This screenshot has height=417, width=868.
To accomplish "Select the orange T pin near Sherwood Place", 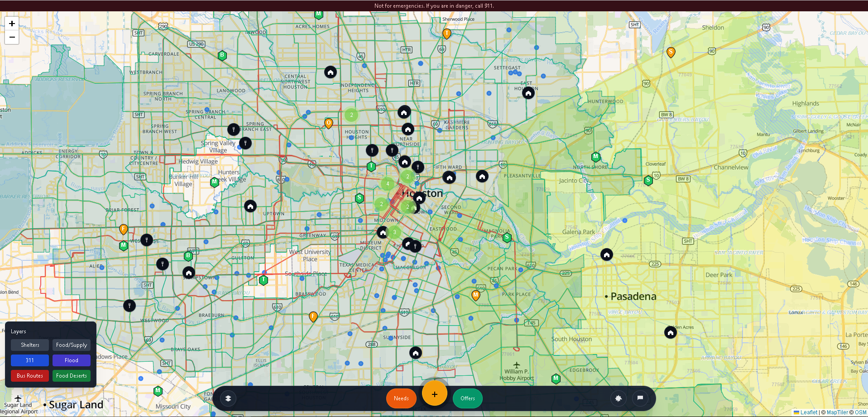I will (x=447, y=34).
